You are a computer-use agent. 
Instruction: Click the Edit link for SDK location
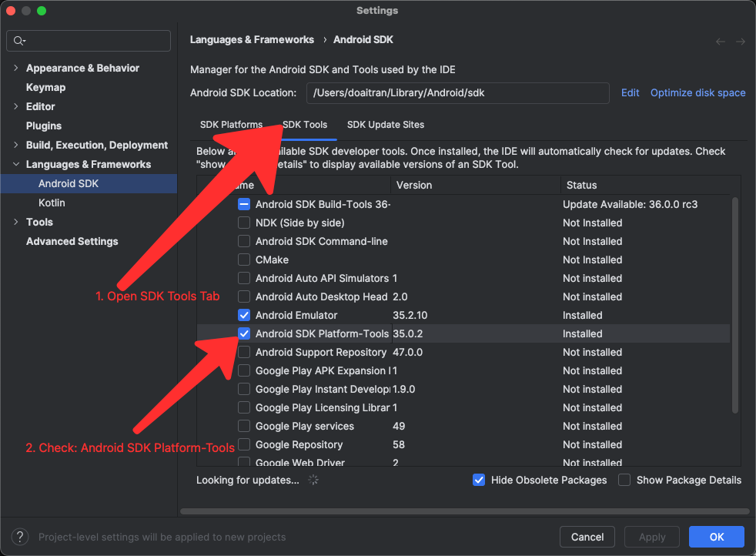point(631,92)
